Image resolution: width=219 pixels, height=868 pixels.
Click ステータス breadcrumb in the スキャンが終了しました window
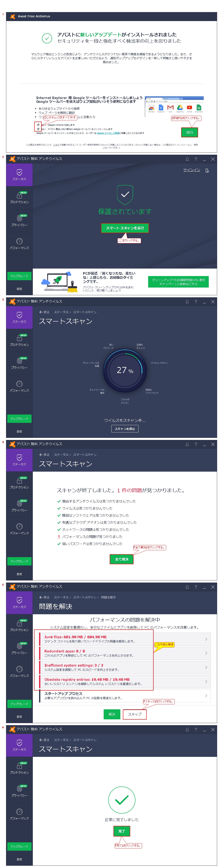(61, 455)
